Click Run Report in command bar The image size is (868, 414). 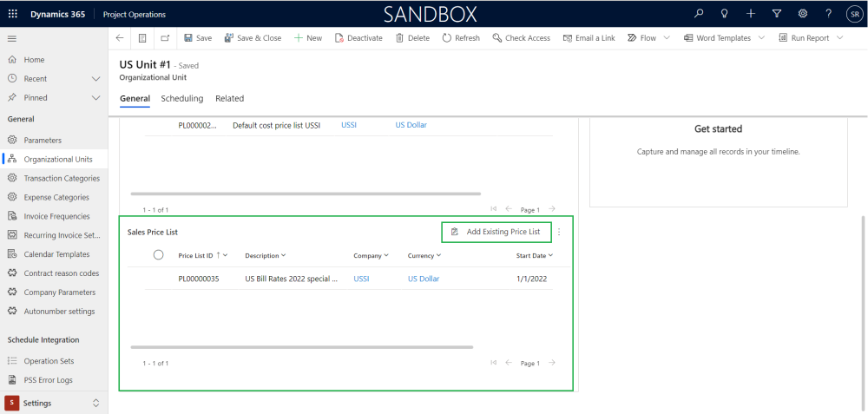click(x=805, y=38)
